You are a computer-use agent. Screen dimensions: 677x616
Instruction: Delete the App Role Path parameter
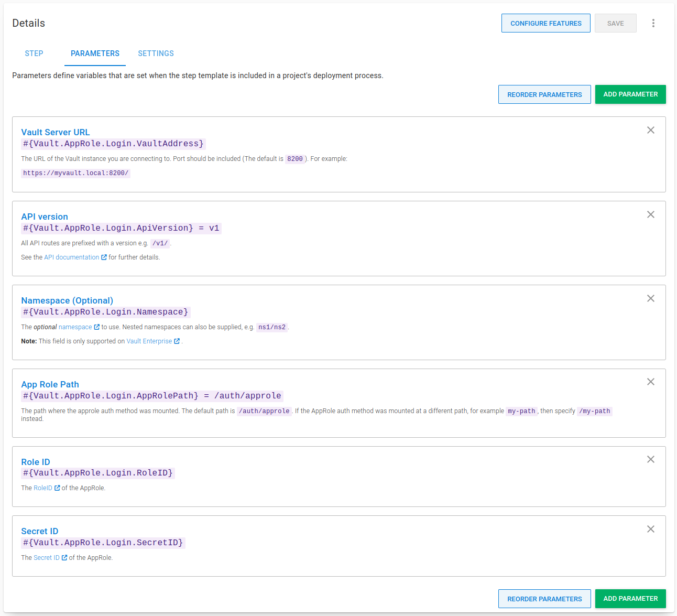point(650,382)
